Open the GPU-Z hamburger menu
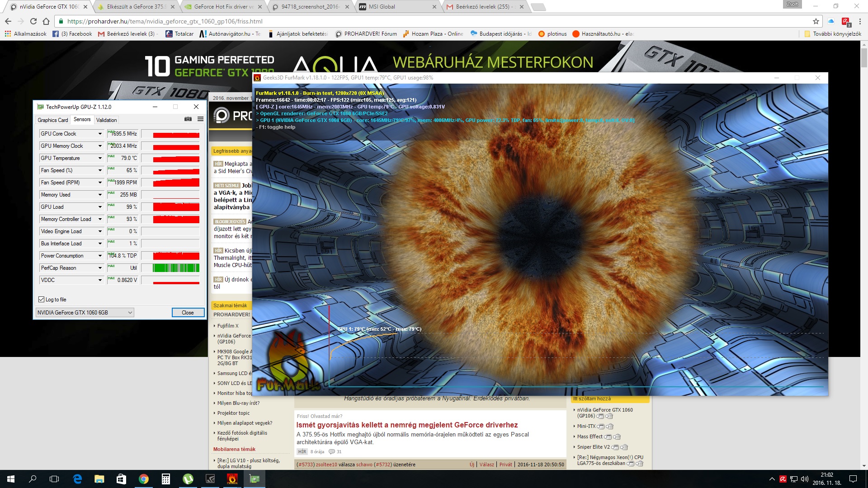Screen dimensions: 868x488 (200, 119)
